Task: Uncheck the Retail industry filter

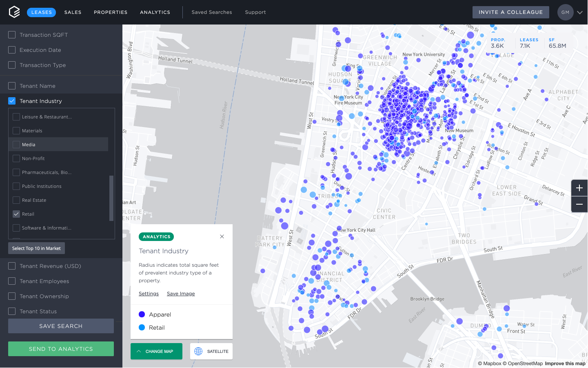Action: coord(16,214)
